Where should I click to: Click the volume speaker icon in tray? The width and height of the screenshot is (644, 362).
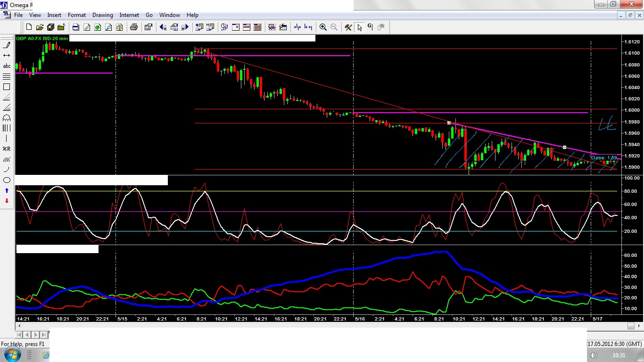[594, 355]
